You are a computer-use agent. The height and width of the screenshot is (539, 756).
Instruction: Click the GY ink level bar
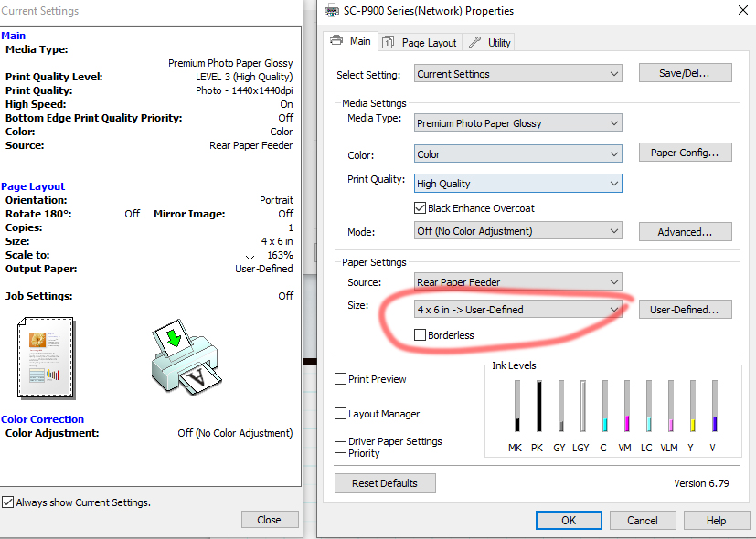pyautogui.click(x=561, y=406)
